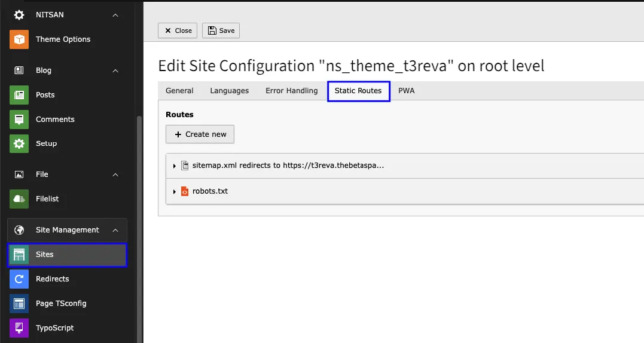Click the File group label
The width and height of the screenshot is (644, 343).
pyautogui.click(x=42, y=174)
